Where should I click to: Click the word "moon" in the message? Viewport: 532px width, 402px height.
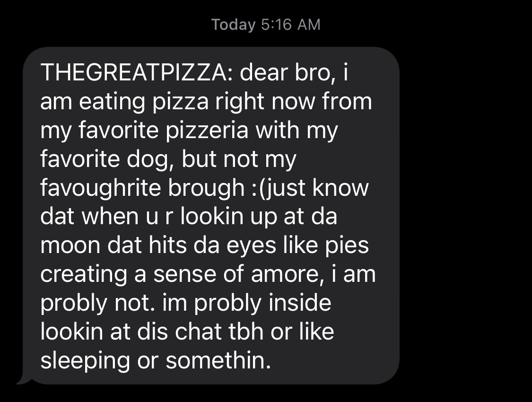[x=70, y=245]
